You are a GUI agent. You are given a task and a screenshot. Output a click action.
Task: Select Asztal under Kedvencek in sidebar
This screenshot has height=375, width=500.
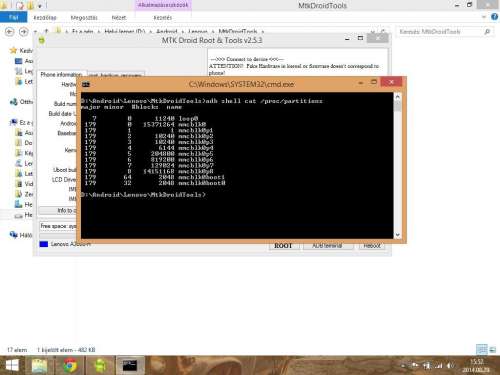click(24, 61)
